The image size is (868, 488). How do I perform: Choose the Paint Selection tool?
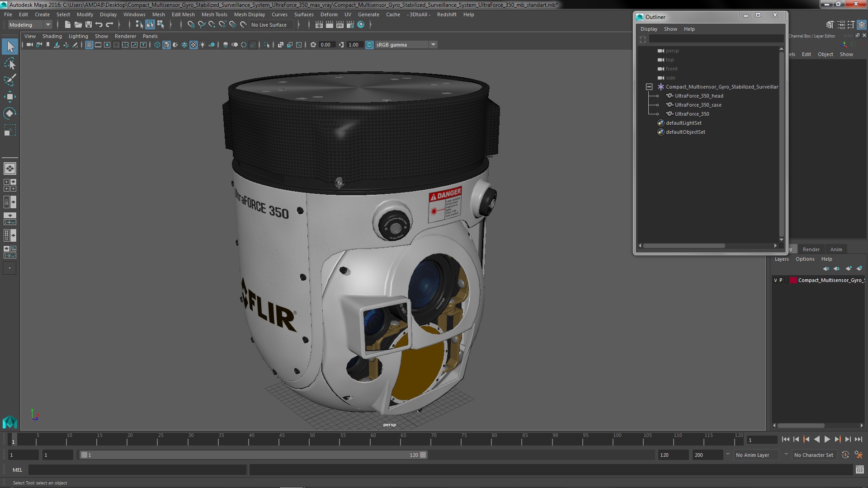10,80
